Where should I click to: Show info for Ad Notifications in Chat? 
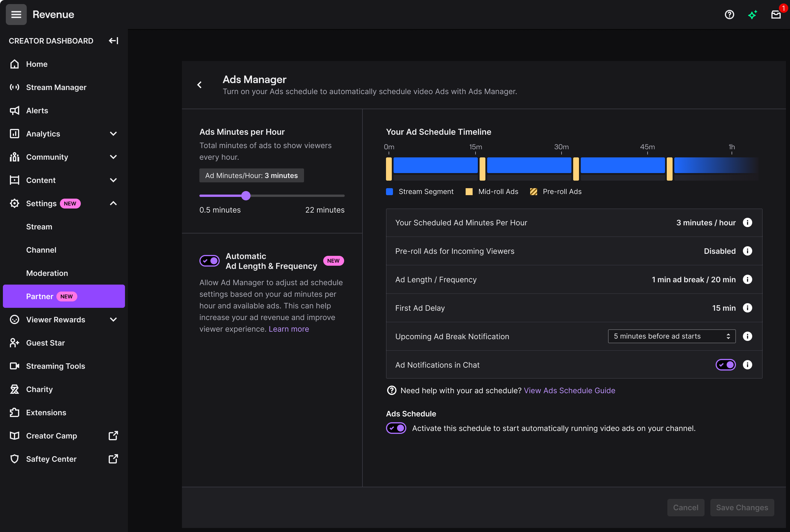pyautogui.click(x=747, y=365)
